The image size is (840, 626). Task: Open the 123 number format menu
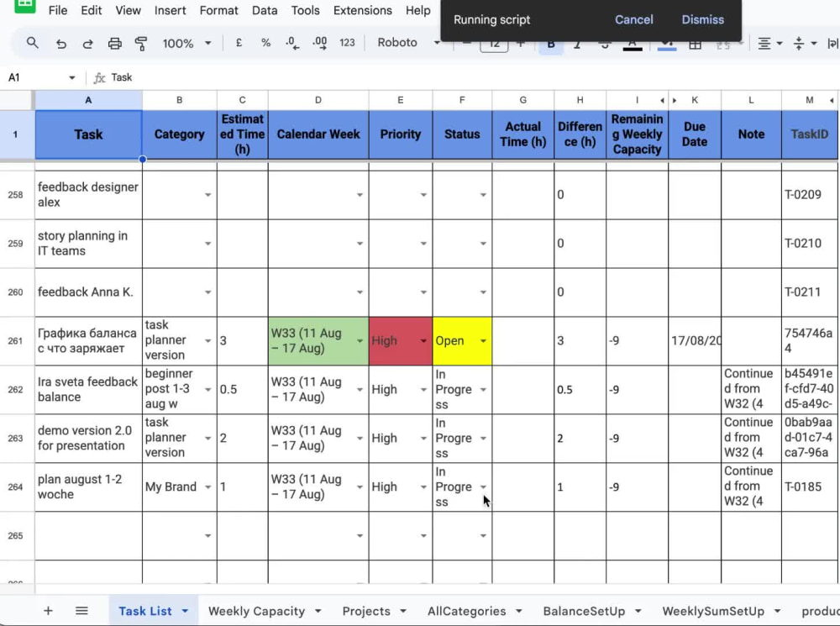[347, 43]
